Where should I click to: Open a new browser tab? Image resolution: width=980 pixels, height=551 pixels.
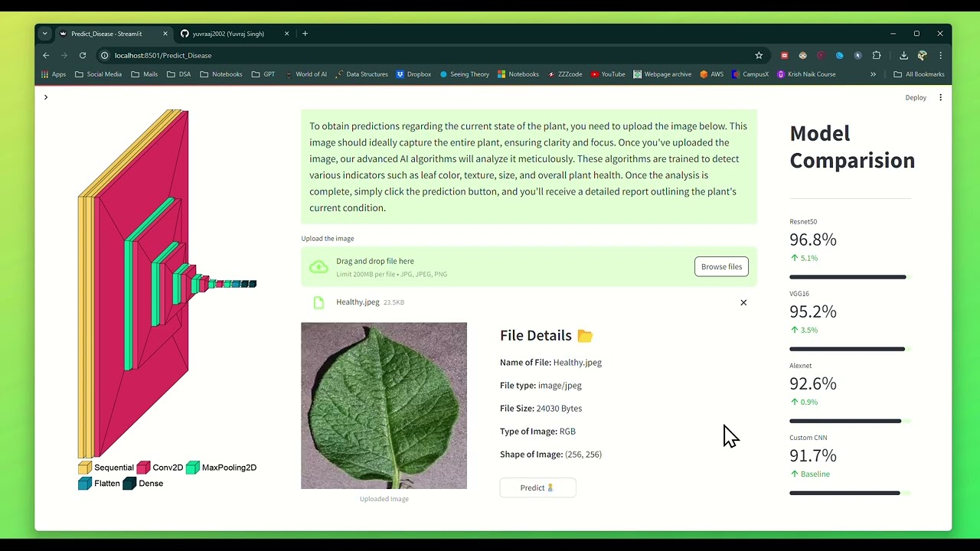point(305,34)
